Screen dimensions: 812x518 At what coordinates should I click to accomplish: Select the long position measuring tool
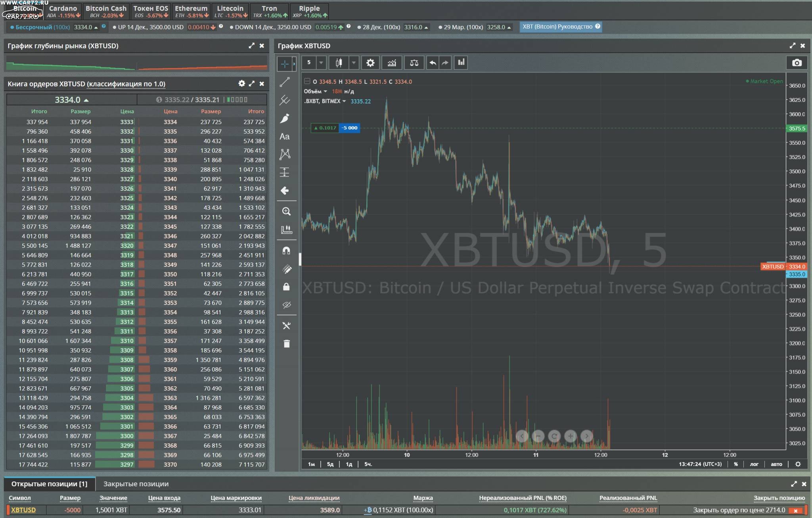pos(285,172)
